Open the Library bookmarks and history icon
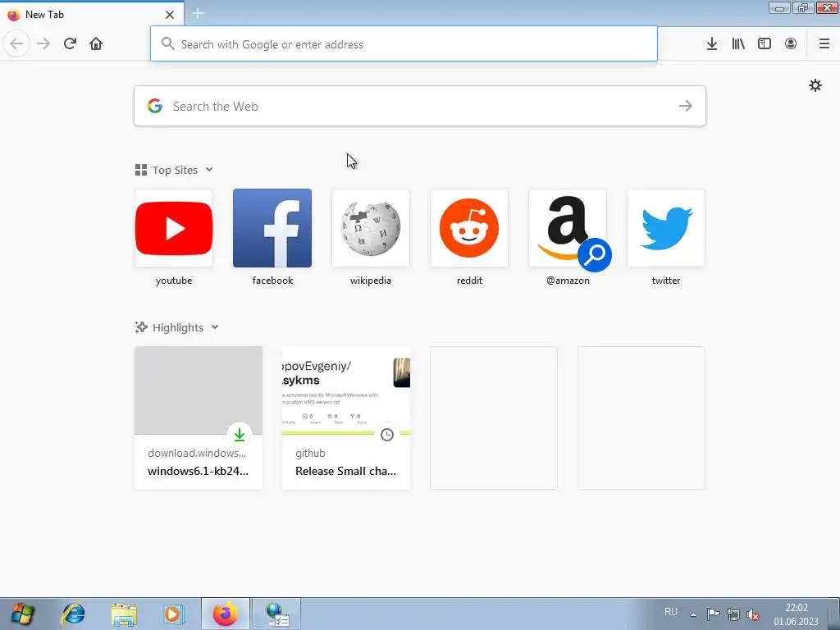 point(738,43)
